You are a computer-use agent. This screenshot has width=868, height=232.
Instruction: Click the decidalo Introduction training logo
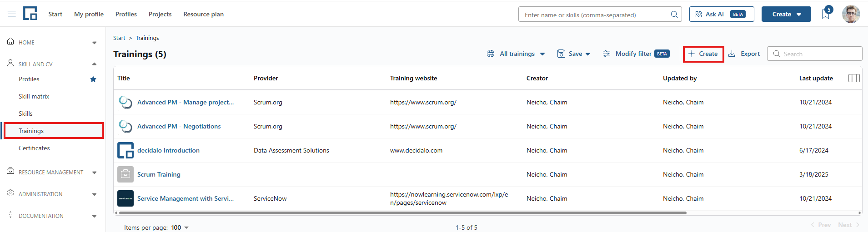[125, 150]
